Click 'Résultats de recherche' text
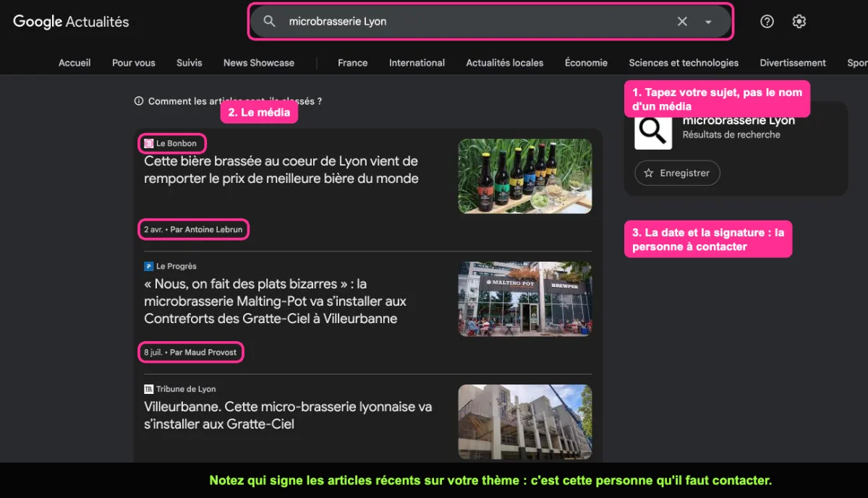This screenshot has width=868, height=498. pos(731,134)
